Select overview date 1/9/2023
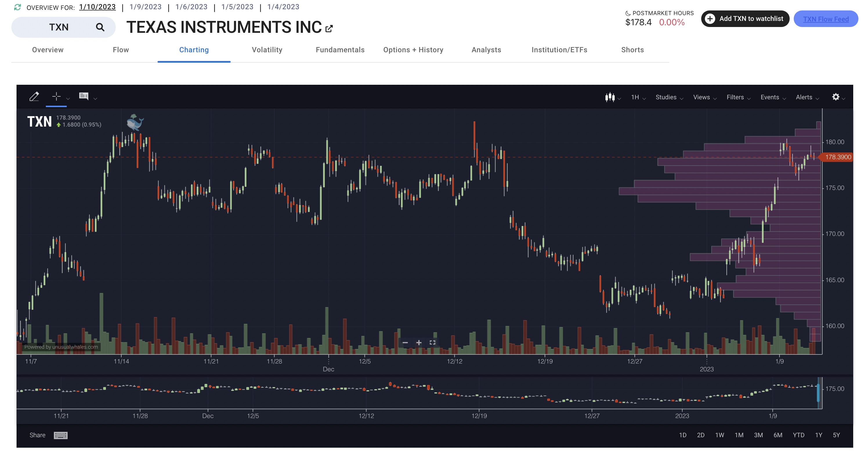868x468 pixels. click(146, 7)
